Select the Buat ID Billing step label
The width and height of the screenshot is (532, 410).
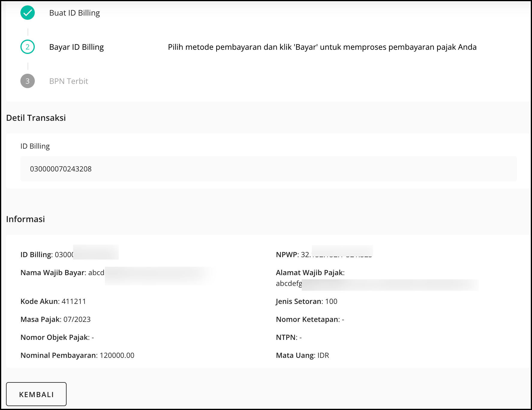[x=74, y=13]
